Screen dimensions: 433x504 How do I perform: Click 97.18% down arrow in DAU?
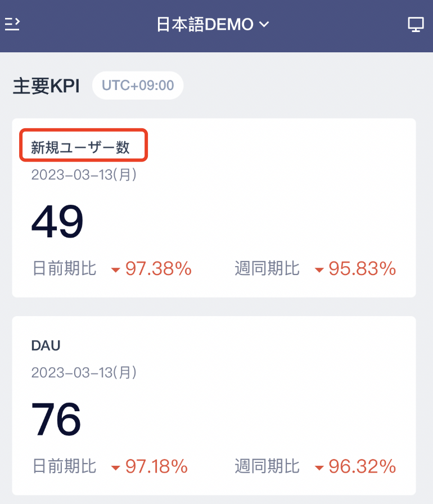tap(116, 467)
